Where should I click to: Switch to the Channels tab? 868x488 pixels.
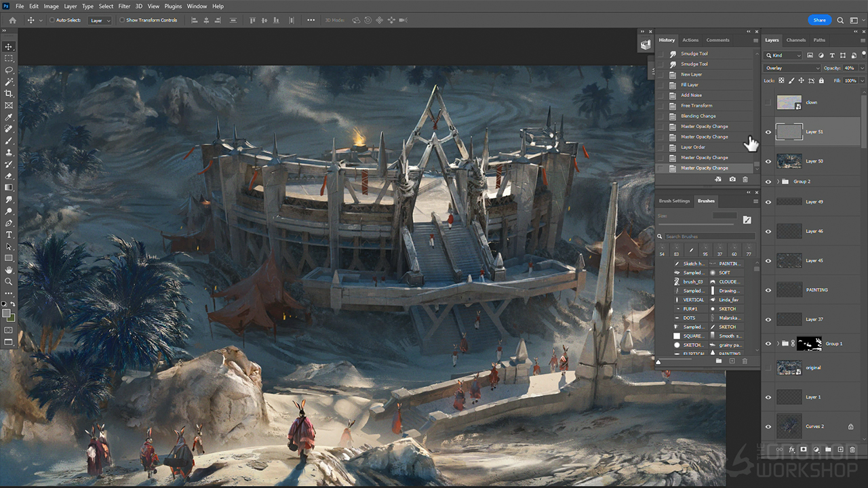(796, 40)
